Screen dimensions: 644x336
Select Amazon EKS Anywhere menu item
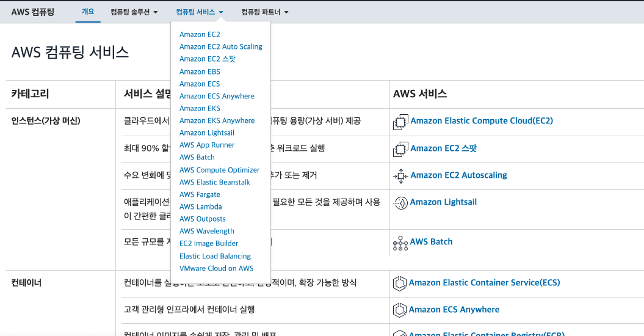tap(217, 121)
